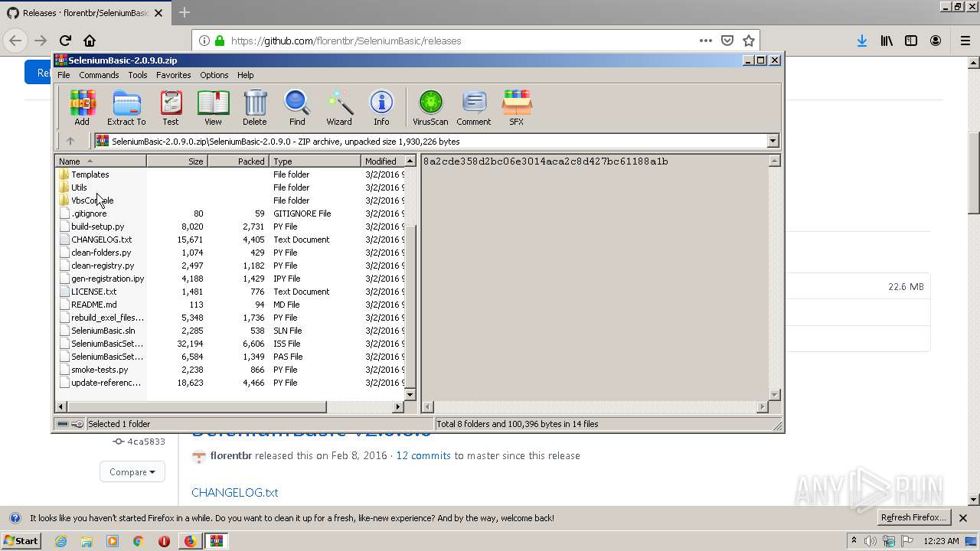
Task: Launch the Wizard tool
Action: [x=339, y=107]
